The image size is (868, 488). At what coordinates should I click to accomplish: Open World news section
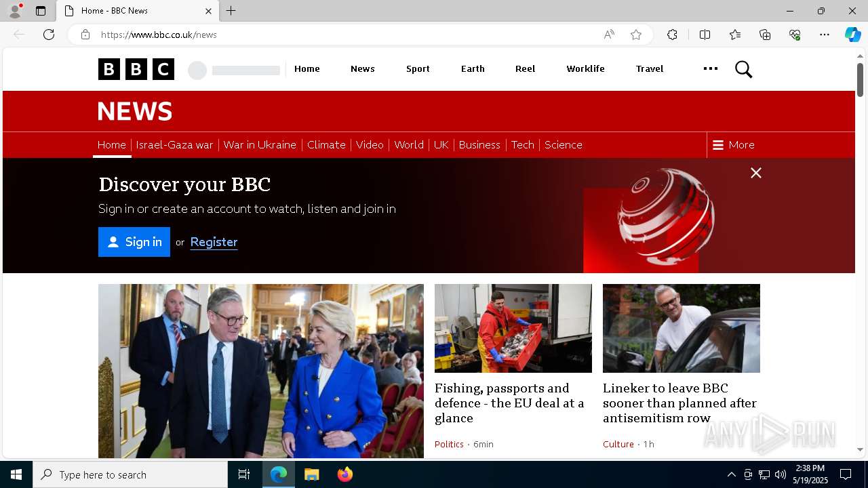[409, 145]
